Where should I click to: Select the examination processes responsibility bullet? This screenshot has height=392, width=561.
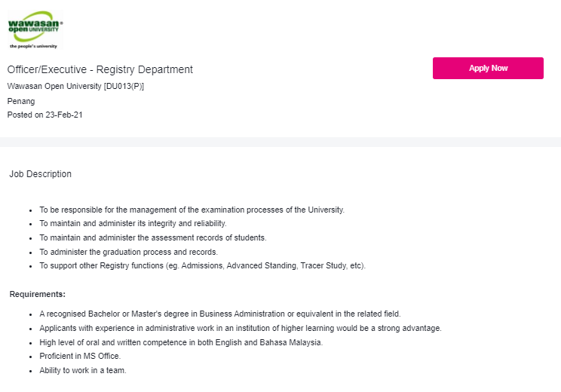(x=192, y=210)
